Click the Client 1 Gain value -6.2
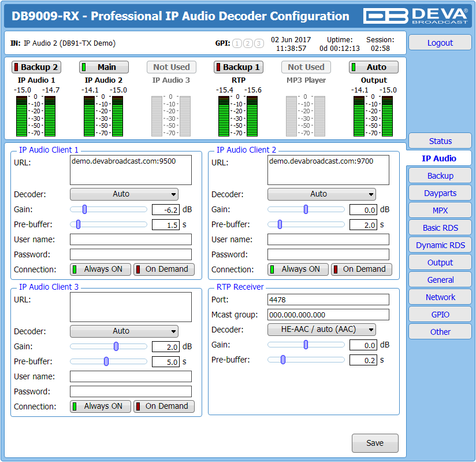This screenshot has height=462, width=476. (166, 210)
